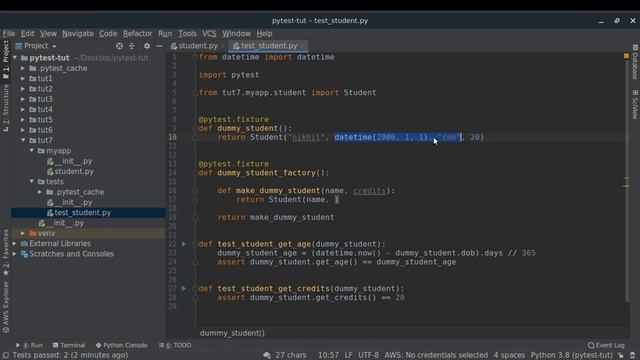Click the yellow inspection warning indicator
This screenshot has width=640, height=360.
coord(626,56)
